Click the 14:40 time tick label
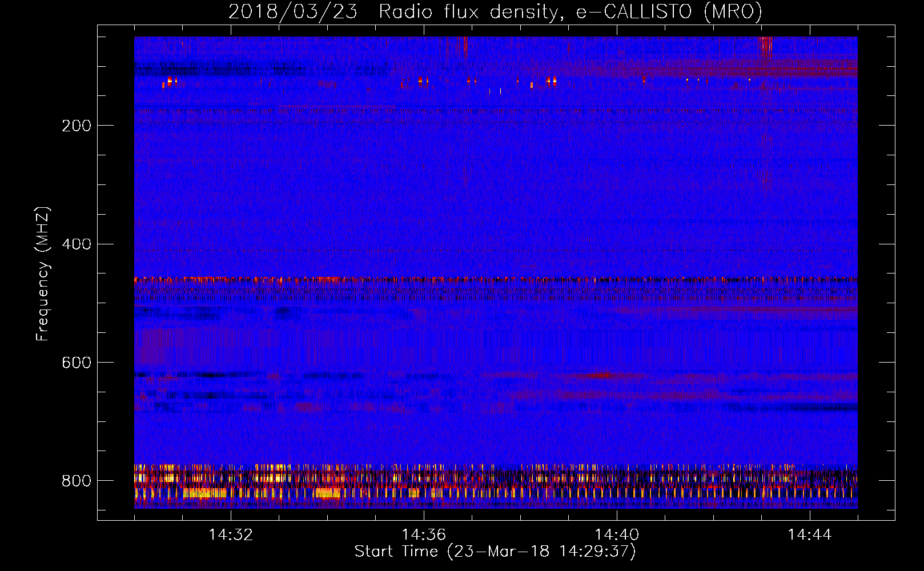Image resolution: width=924 pixels, height=571 pixels. pos(617,535)
